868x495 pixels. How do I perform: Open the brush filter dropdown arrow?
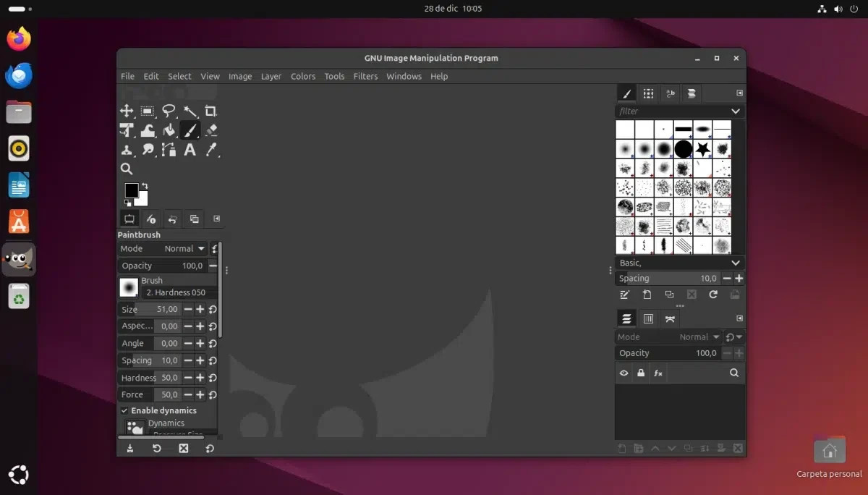pyautogui.click(x=735, y=111)
